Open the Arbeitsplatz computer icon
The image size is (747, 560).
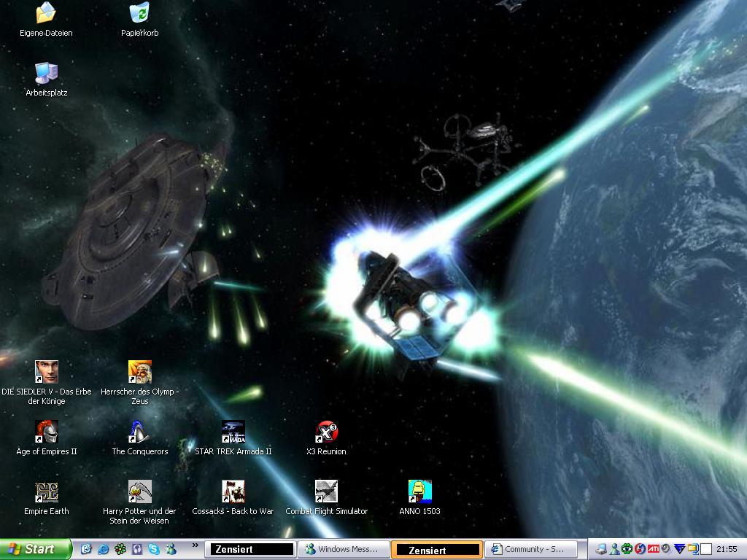pyautogui.click(x=46, y=73)
